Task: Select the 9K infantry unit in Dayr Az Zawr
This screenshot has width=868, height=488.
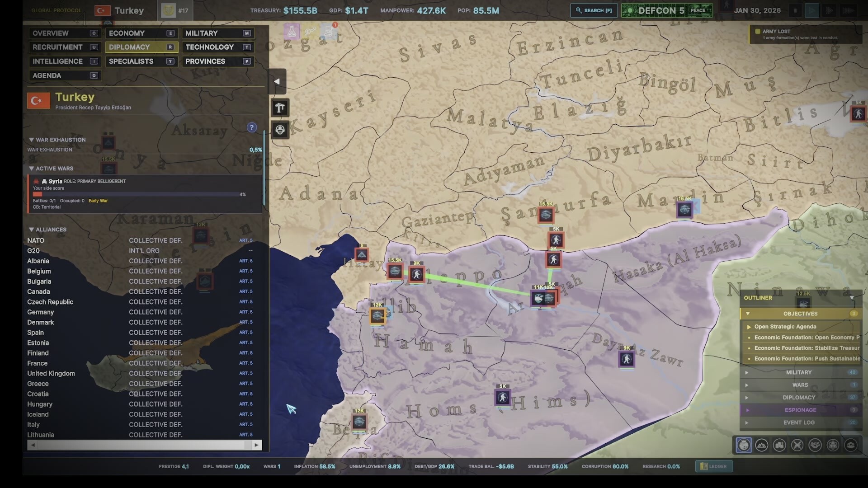Action: (627, 359)
